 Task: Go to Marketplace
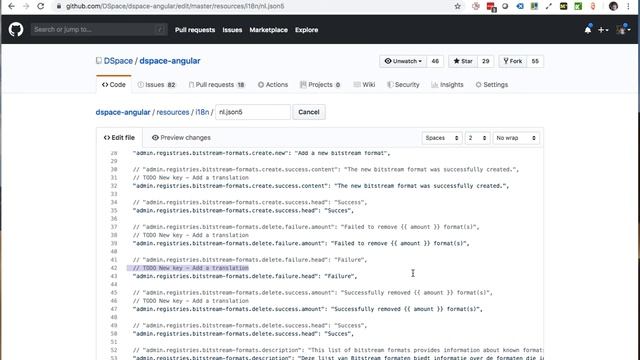click(x=268, y=30)
